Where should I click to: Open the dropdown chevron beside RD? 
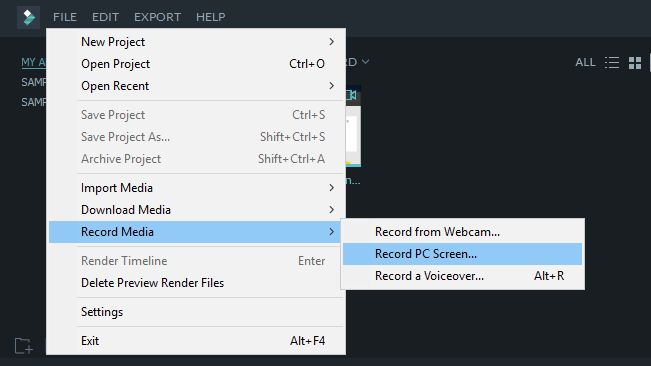365,62
